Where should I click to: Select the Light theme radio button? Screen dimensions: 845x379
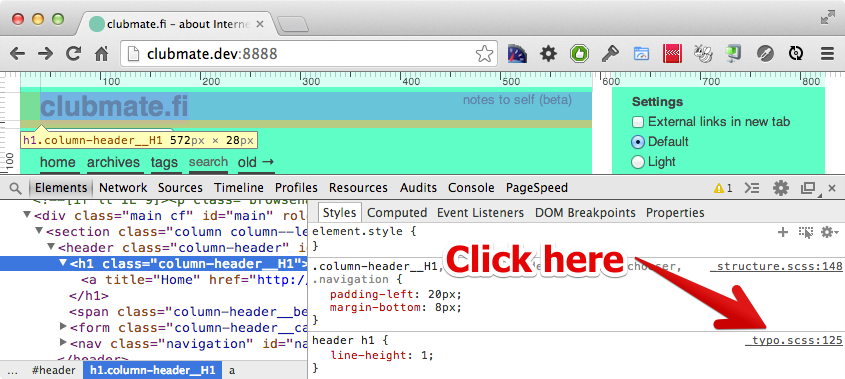(x=638, y=162)
